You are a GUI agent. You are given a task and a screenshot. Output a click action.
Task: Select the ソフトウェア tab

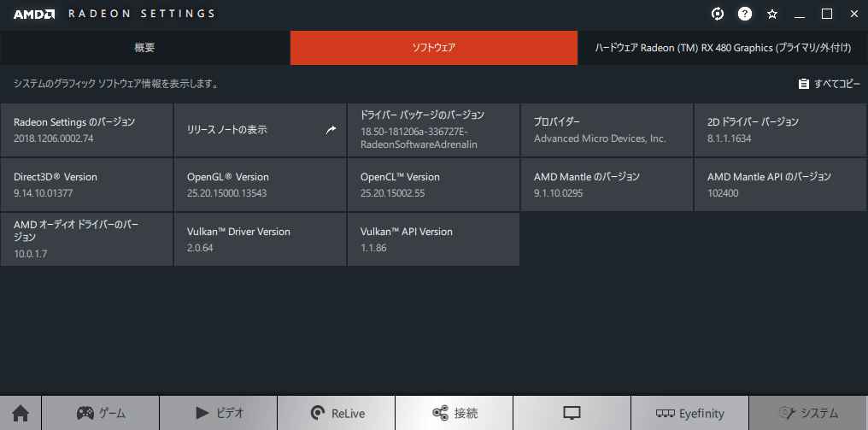(x=433, y=48)
